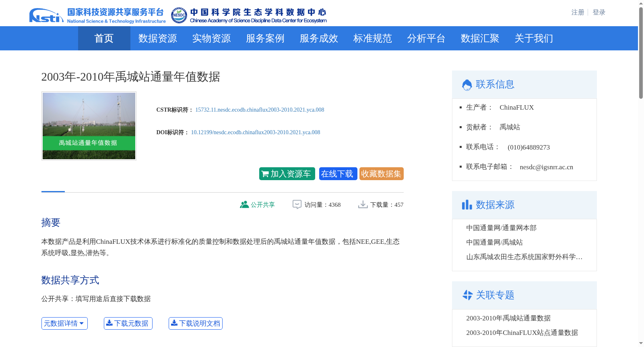Open the 实物资源 menu
The height and width of the screenshot is (347, 644).
pos(211,38)
